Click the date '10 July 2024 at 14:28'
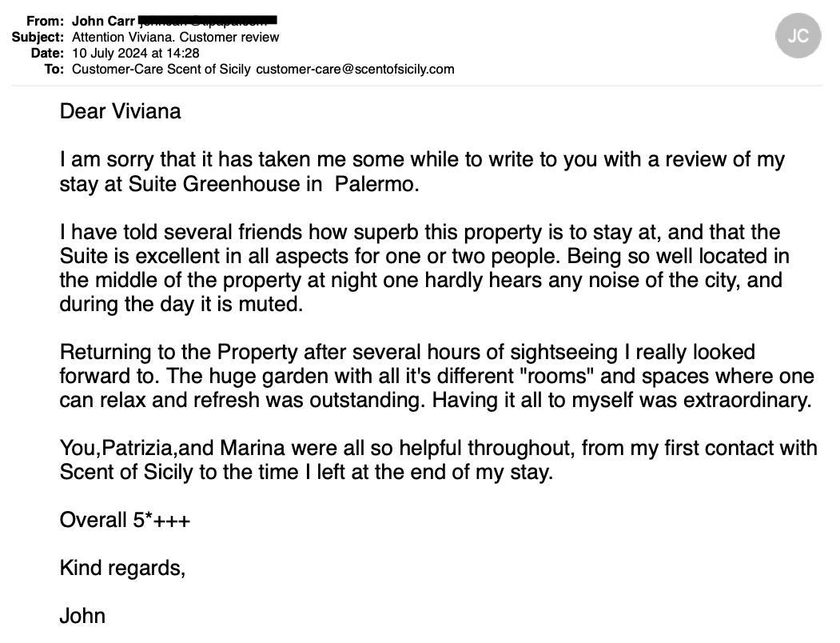Screen dimensions: 840x643 click(136, 53)
